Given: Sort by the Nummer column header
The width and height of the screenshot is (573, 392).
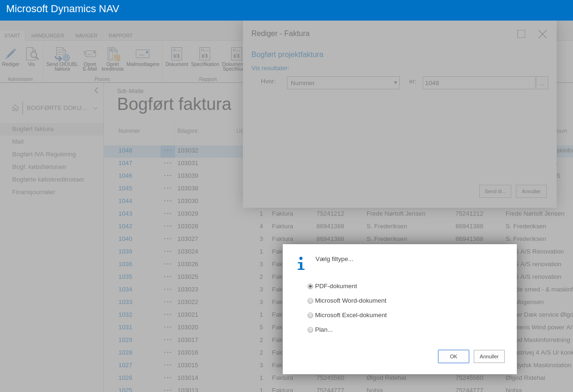Looking at the screenshot, I should [129, 131].
